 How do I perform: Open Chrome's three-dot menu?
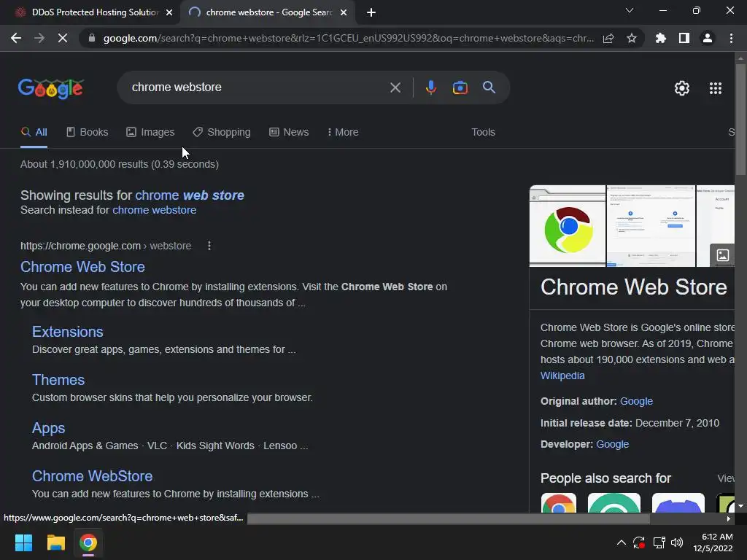(731, 38)
